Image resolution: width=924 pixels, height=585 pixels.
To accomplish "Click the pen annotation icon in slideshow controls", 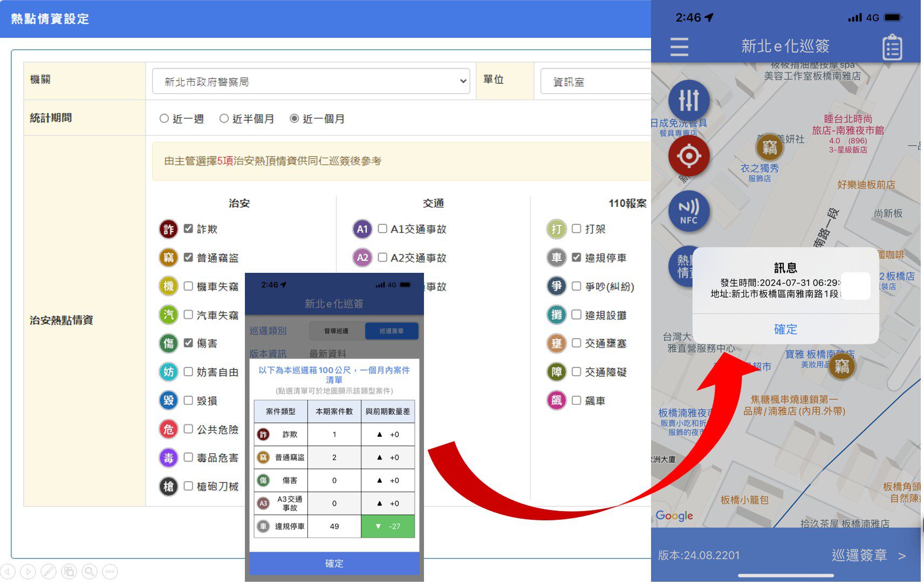I will pyautogui.click(x=49, y=572).
